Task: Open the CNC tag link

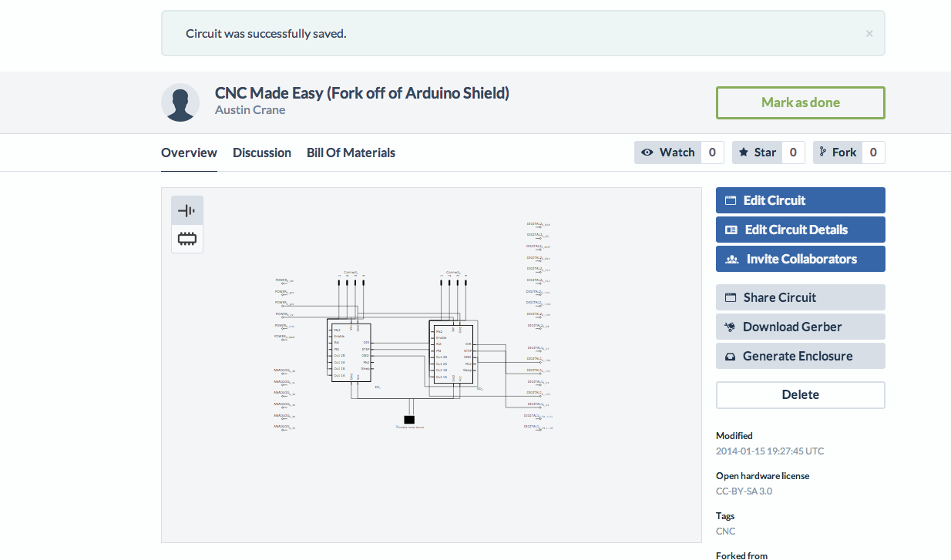Action: pyautogui.click(x=725, y=531)
